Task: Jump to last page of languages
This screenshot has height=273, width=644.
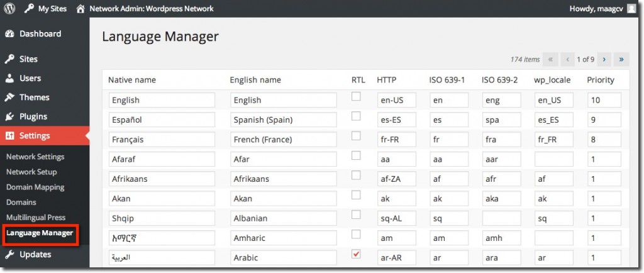Action: click(621, 60)
